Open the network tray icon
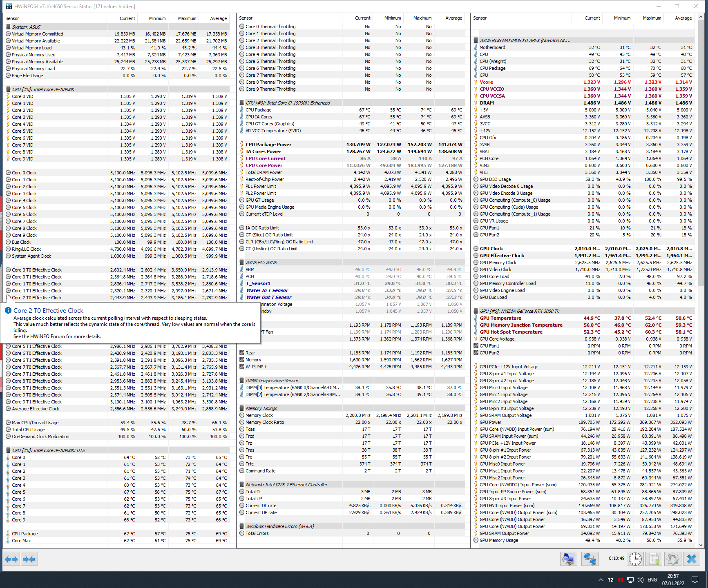 point(630,580)
